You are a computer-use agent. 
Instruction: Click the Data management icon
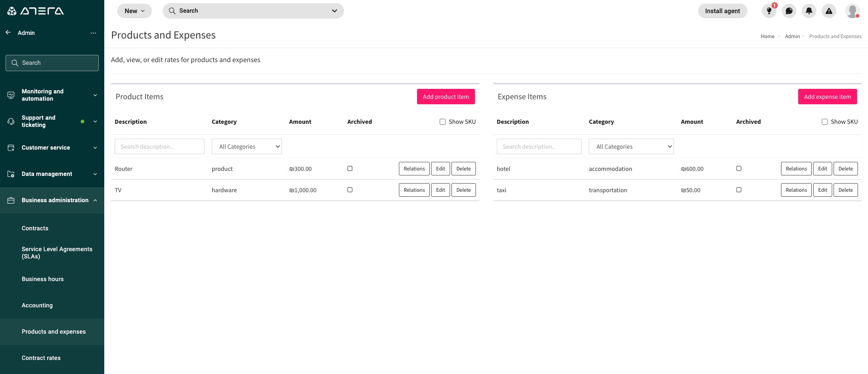11,174
